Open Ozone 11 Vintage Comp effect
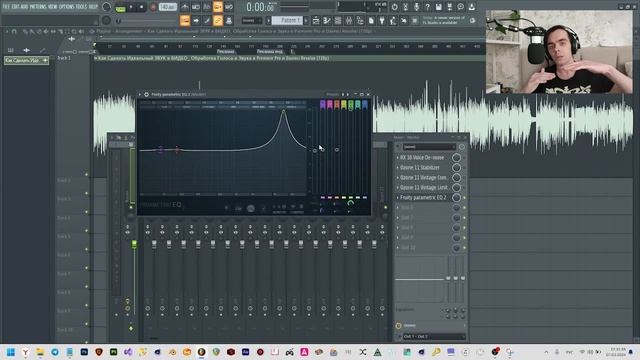Image resolution: width=640 pixels, height=360 pixels. [424, 178]
